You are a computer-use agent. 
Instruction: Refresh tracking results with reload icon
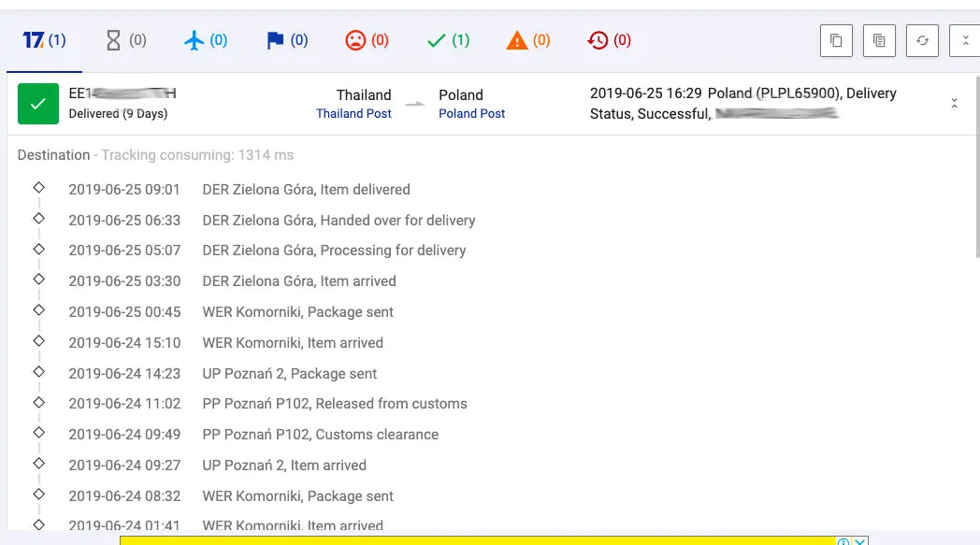[923, 40]
